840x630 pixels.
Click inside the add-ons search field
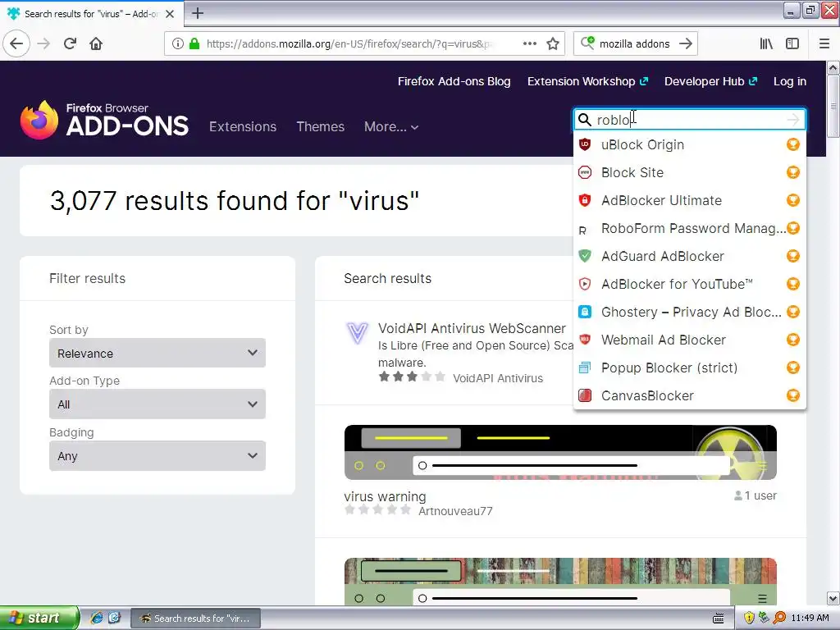691,120
